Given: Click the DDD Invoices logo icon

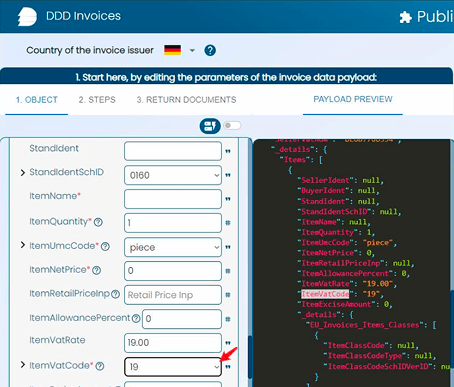Looking at the screenshot, I should 27,16.
